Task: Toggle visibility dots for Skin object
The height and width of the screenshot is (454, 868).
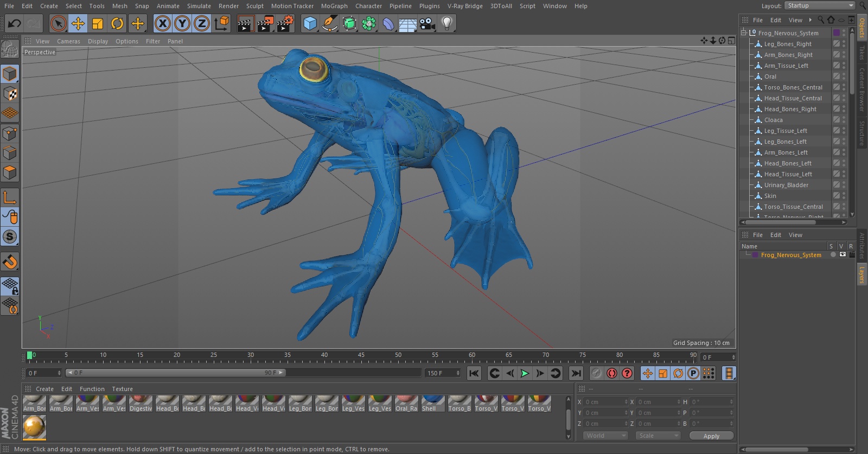Action: pos(844,196)
